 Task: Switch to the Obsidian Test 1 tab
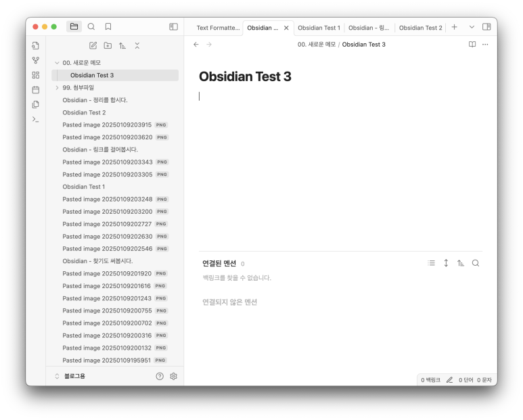pyautogui.click(x=319, y=28)
